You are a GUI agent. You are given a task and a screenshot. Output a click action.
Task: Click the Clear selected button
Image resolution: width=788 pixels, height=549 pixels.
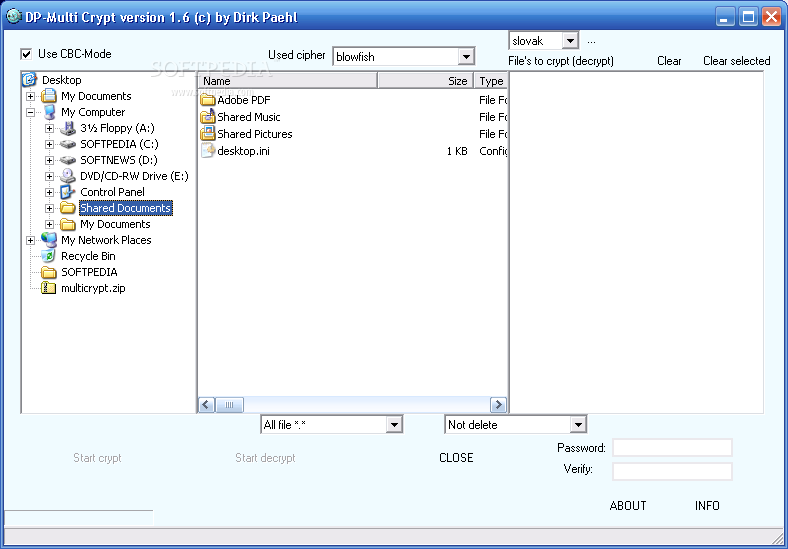point(736,61)
